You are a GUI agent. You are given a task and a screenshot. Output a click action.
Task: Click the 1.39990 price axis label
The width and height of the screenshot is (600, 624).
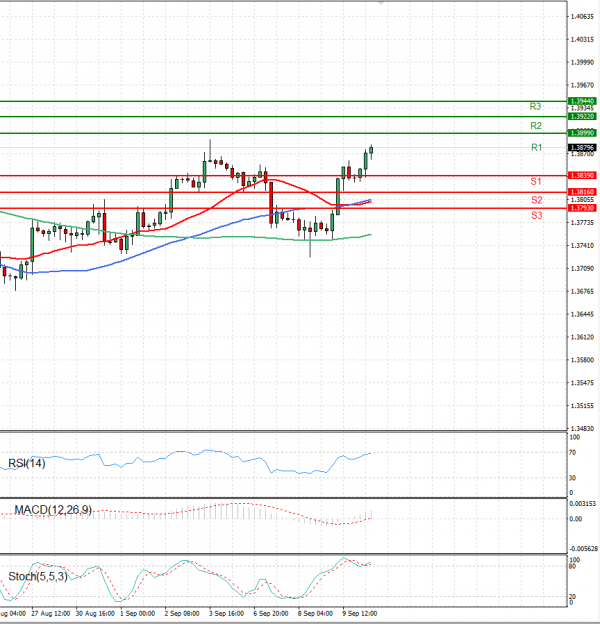(x=582, y=62)
